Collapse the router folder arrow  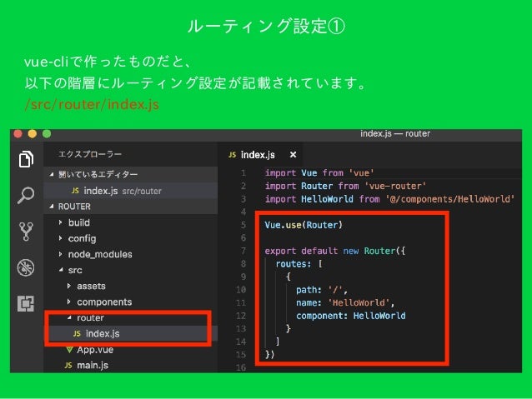[69, 317]
